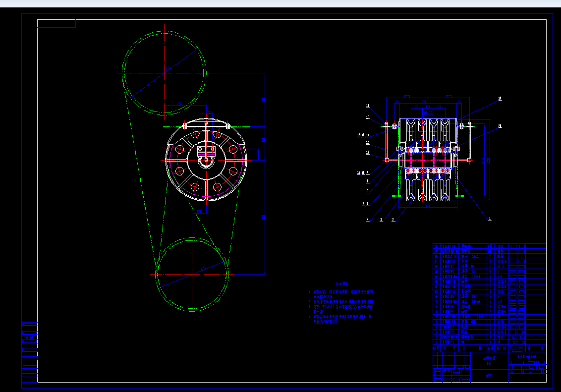Click item number 10 cell in the parts list
The width and height of the screenshot is (561, 392).
tap(436, 297)
